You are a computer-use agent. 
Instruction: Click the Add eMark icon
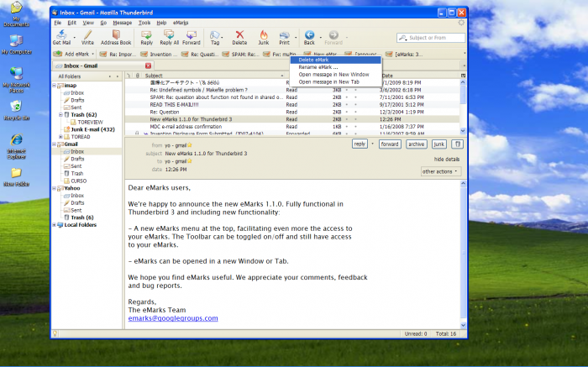(58, 54)
